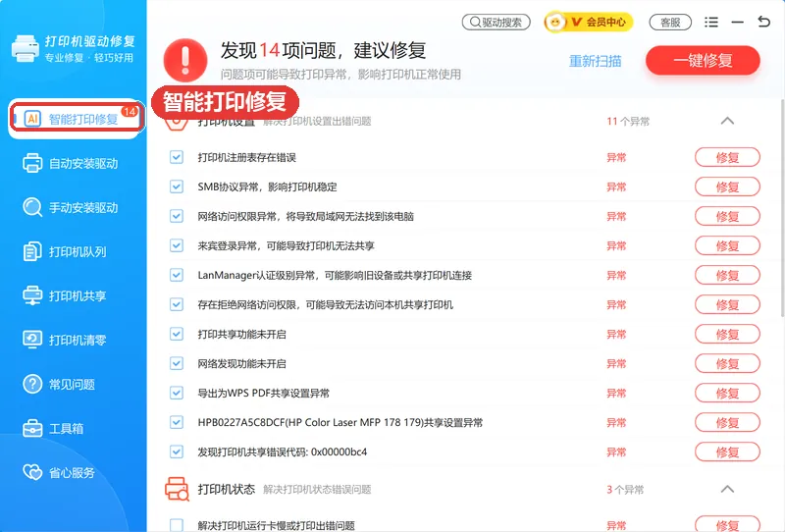The width and height of the screenshot is (785, 532).
Task: Click the 省心服务 heart icon
Action: pos(32,472)
